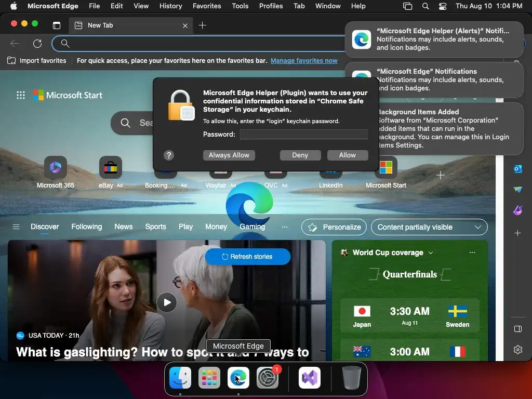Open Launchpad from the Dock
Image resolution: width=532 pixels, height=399 pixels.
point(209,378)
